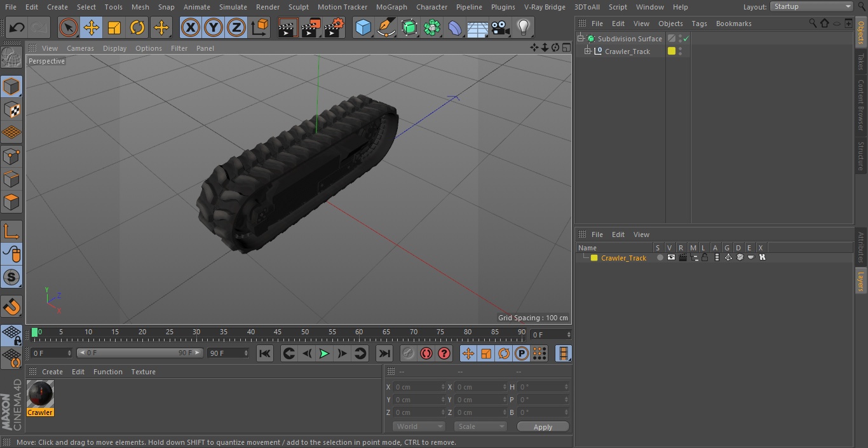Image resolution: width=868 pixels, height=448 pixels.
Task: Toggle Crawler_Track layer lock
Action: coord(705,257)
